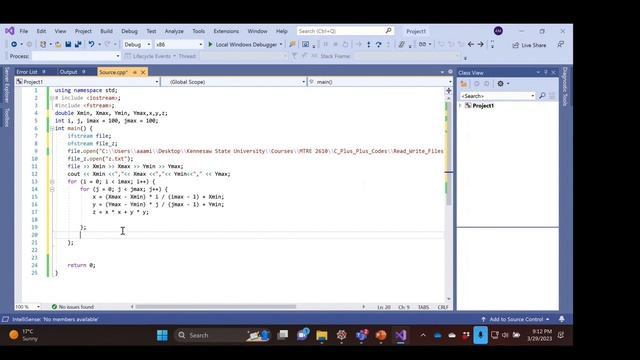Click the account avatar badge

(x=498, y=31)
